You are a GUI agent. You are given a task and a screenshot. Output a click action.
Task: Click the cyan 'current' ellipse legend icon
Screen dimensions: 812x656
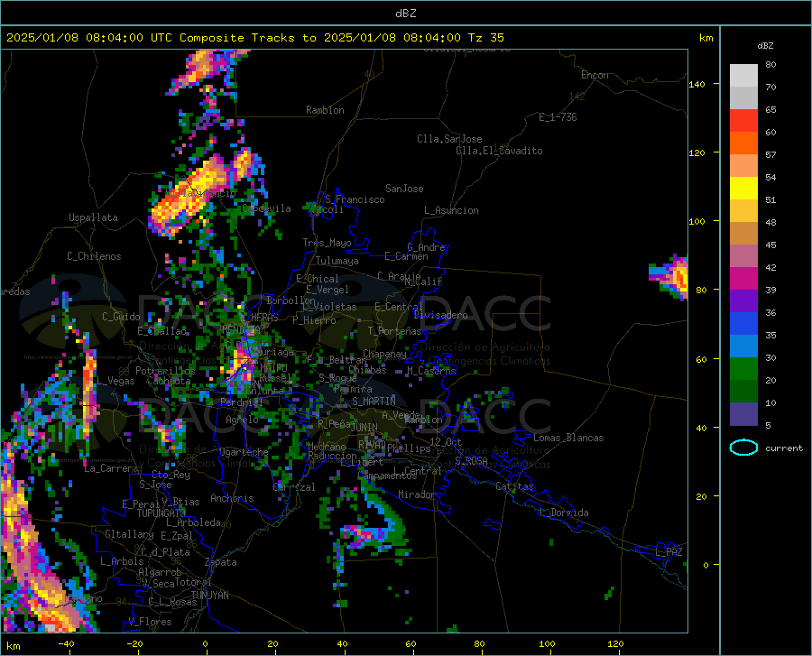click(743, 448)
